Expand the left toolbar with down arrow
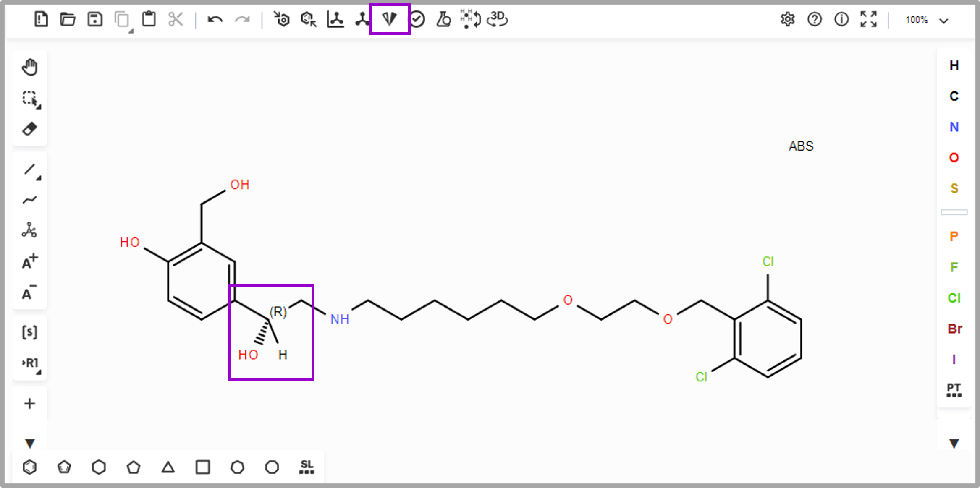This screenshot has width=980, height=488. (x=29, y=443)
